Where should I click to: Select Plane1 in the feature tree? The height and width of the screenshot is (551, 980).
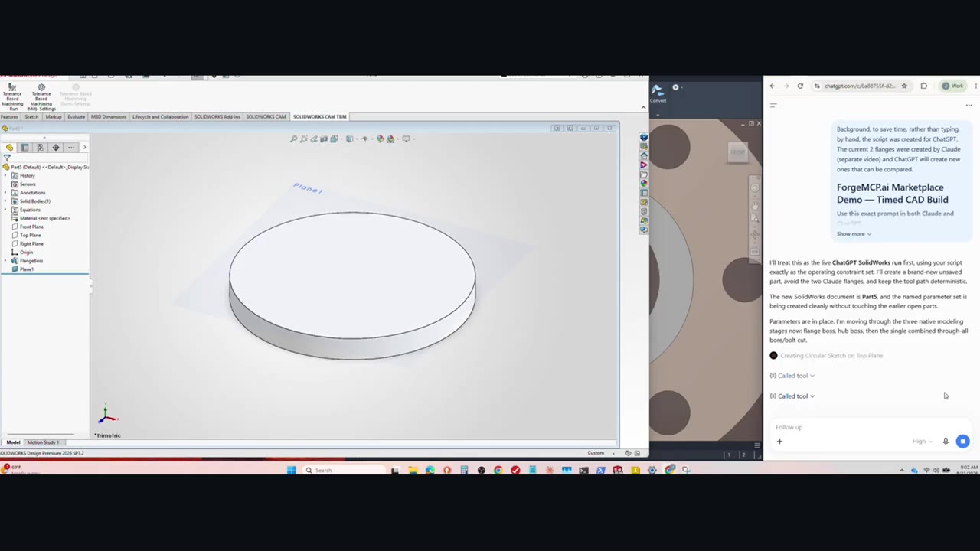tap(22, 269)
